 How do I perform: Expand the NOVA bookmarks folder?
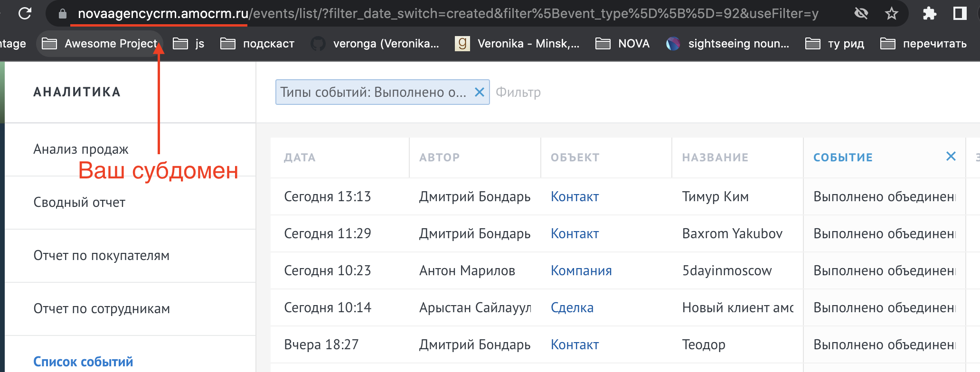tap(622, 44)
